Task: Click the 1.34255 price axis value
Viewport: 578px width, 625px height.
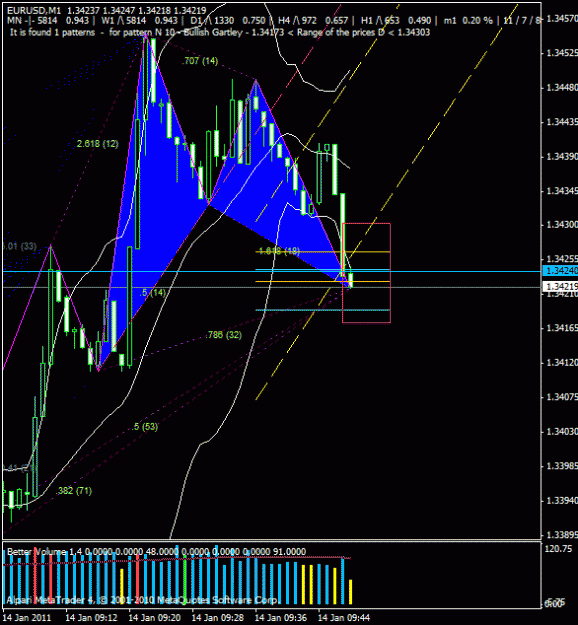Action: (562, 259)
